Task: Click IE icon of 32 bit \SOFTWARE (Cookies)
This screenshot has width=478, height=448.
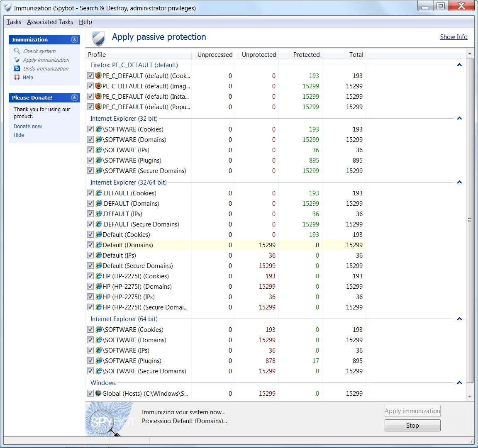Action: 98,129
